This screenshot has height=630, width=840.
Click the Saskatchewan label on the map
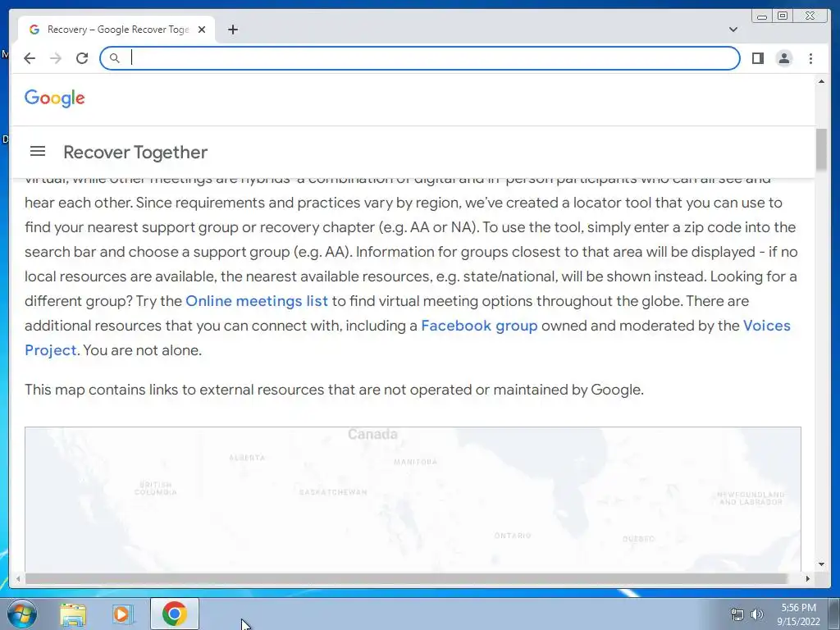click(333, 492)
